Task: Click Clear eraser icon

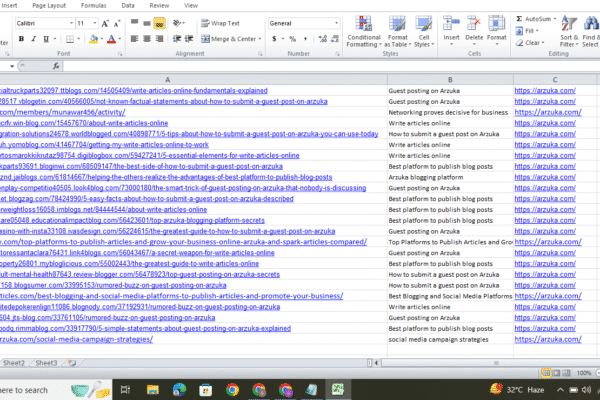Action: pyautogui.click(x=519, y=43)
